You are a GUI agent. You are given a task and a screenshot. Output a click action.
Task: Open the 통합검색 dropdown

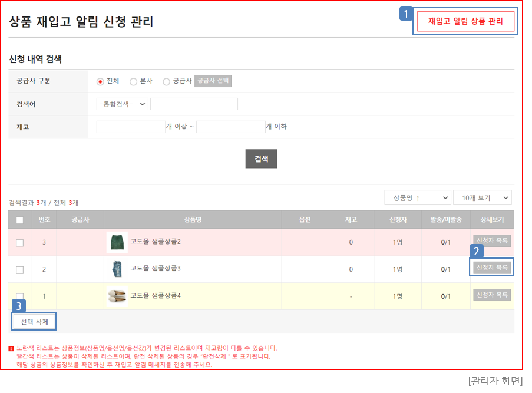[x=122, y=104]
